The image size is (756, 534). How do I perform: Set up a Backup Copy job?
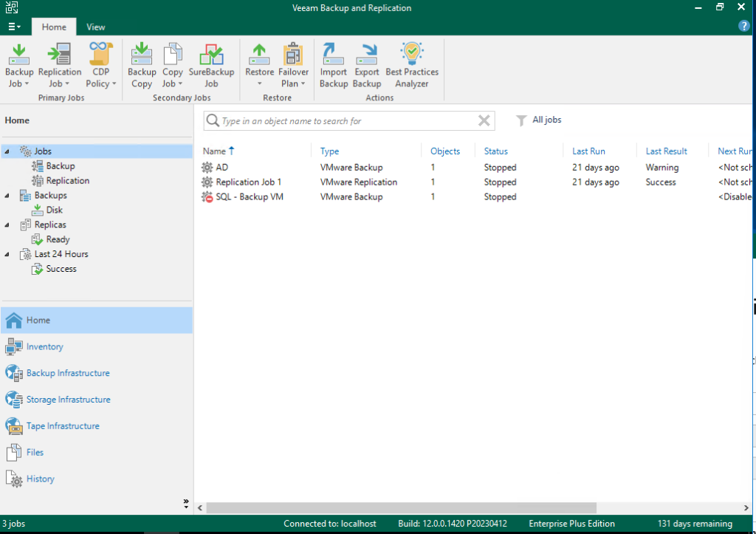tap(141, 65)
